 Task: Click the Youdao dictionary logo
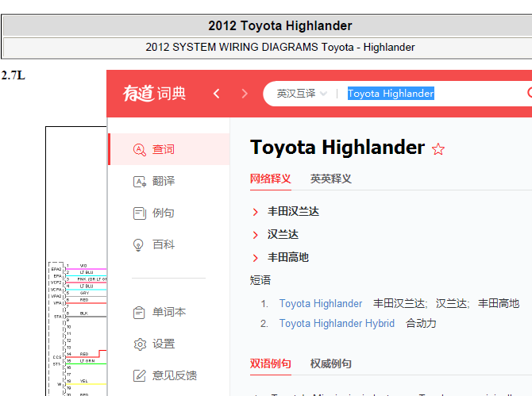[154, 93]
